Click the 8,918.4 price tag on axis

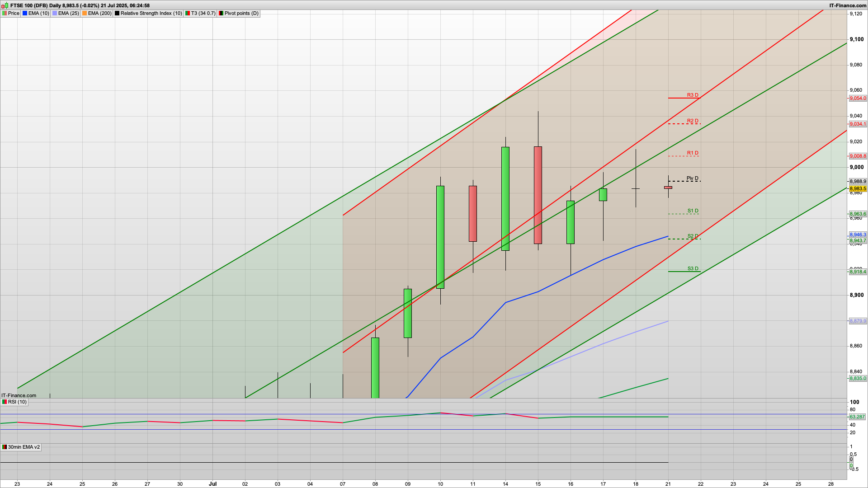pos(858,272)
